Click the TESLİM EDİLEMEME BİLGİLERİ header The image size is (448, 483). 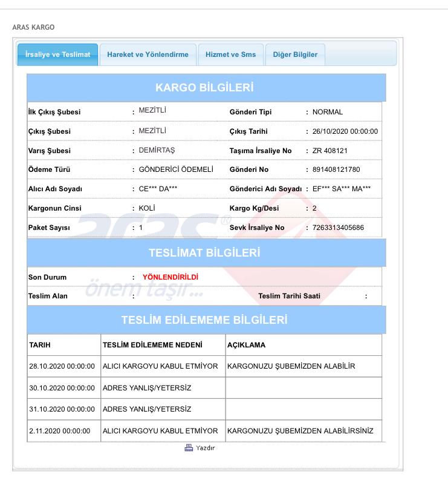click(206, 320)
